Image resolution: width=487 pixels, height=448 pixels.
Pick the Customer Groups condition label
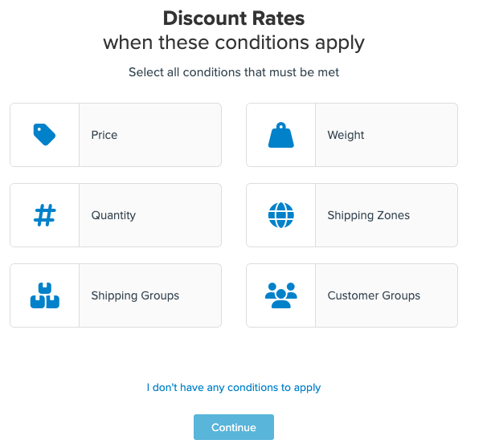point(374,295)
